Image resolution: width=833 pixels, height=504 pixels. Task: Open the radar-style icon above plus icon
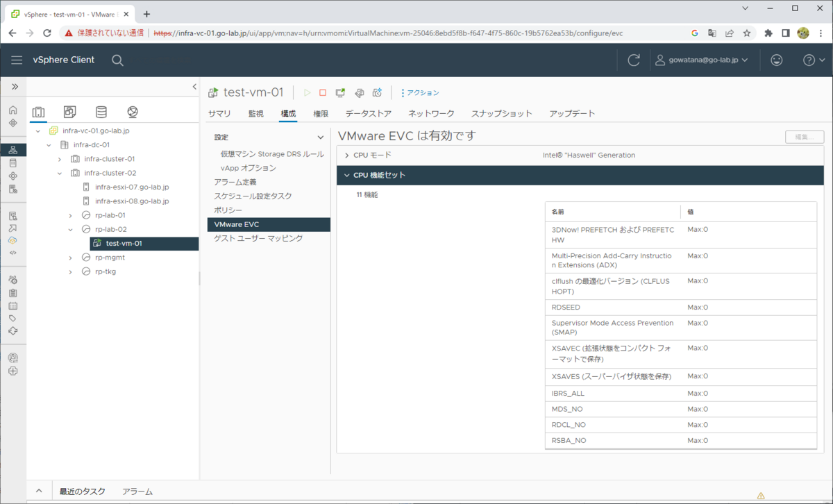click(x=13, y=358)
